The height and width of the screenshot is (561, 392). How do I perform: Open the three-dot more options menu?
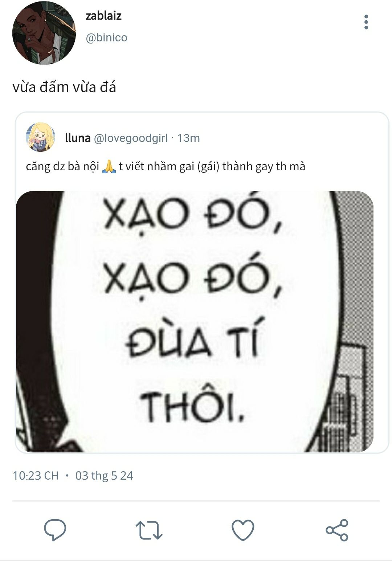pyautogui.click(x=366, y=22)
